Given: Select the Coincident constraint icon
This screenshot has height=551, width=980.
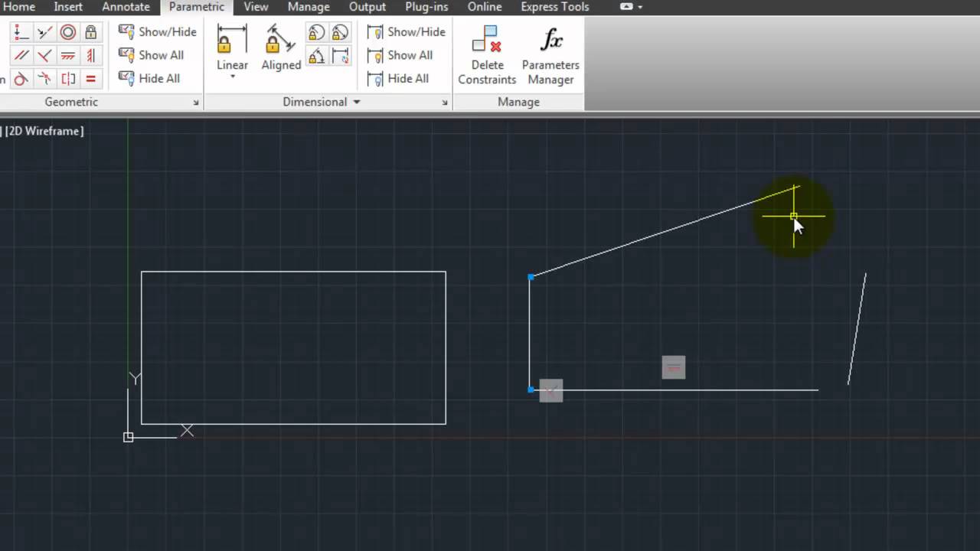Looking at the screenshot, I should (21, 32).
